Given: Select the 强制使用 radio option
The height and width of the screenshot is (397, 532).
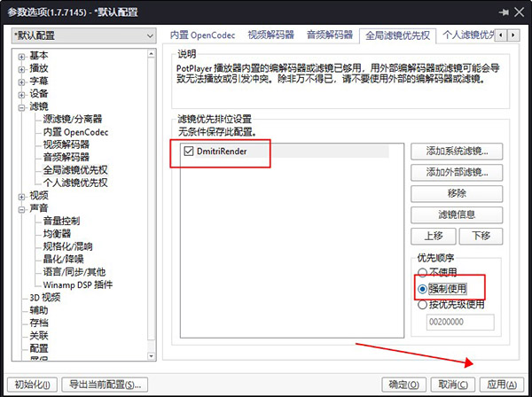Looking at the screenshot, I should [442, 289].
